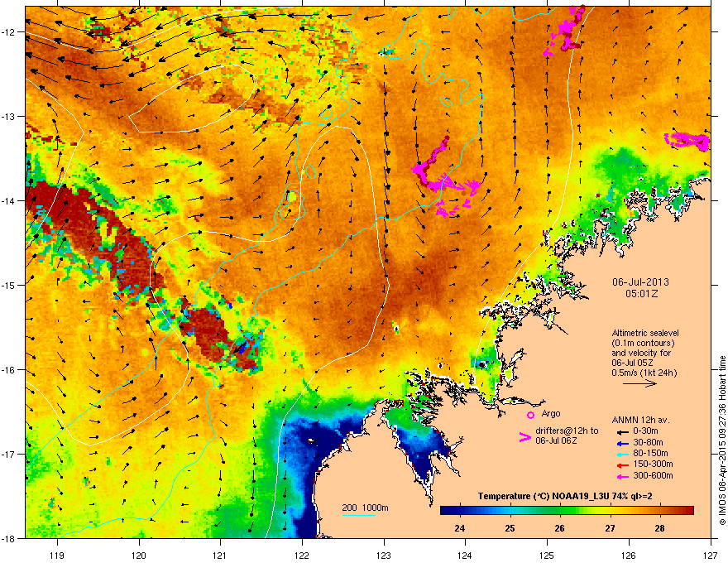
Task: Click the blue 30-80m legend arrow
Action: pyautogui.click(x=622, y=443)
